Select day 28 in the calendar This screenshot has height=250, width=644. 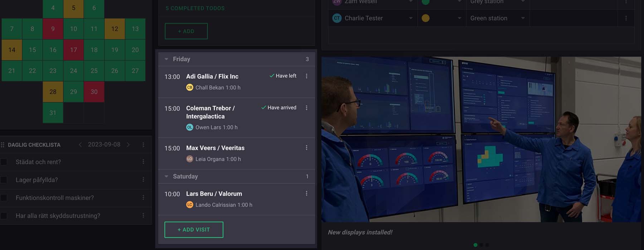point(53,92)
